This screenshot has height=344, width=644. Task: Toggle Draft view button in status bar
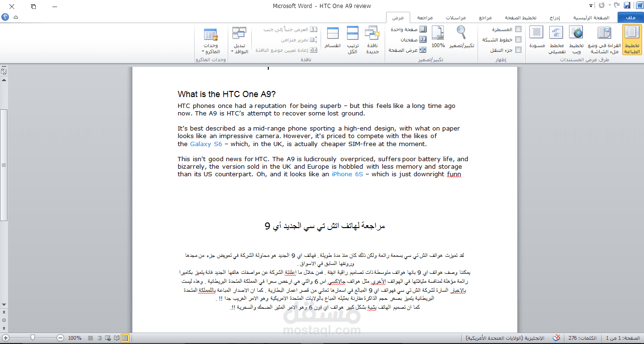[x=90, y=338]
